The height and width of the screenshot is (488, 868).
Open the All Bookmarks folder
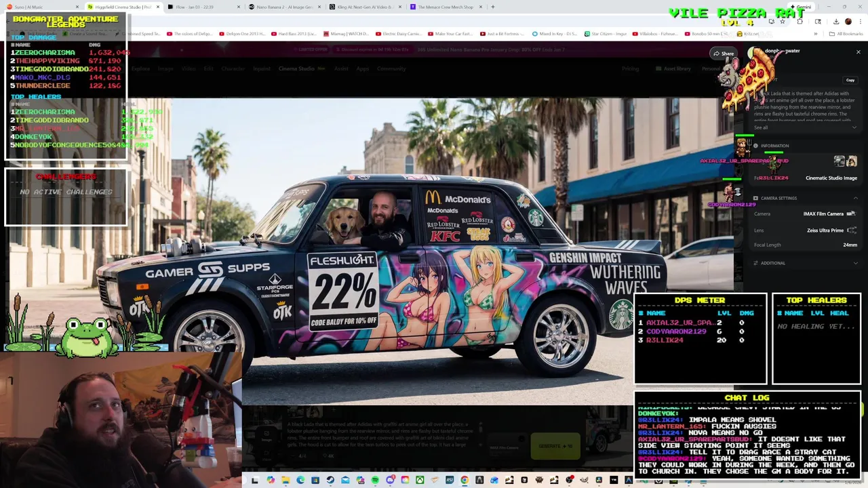pos(846,33)
